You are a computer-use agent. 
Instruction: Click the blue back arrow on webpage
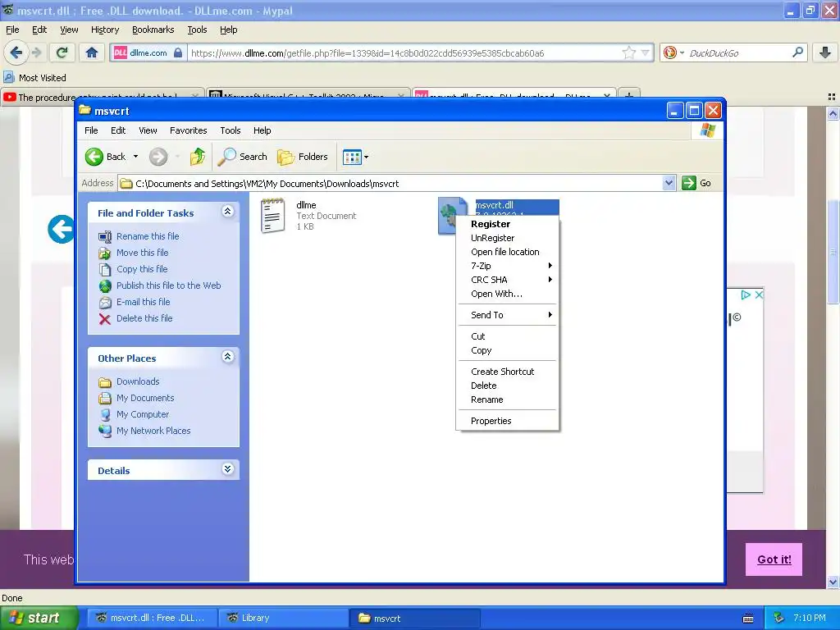click(61, 230)
